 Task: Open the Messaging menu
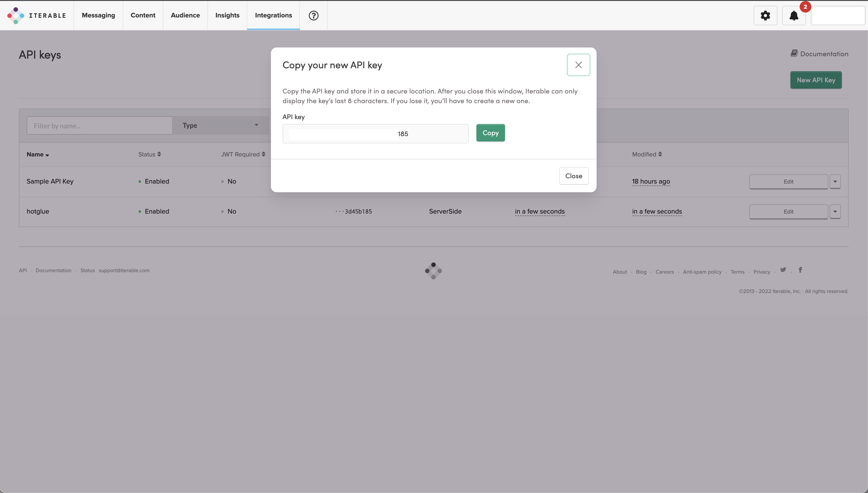click(98, 15)
